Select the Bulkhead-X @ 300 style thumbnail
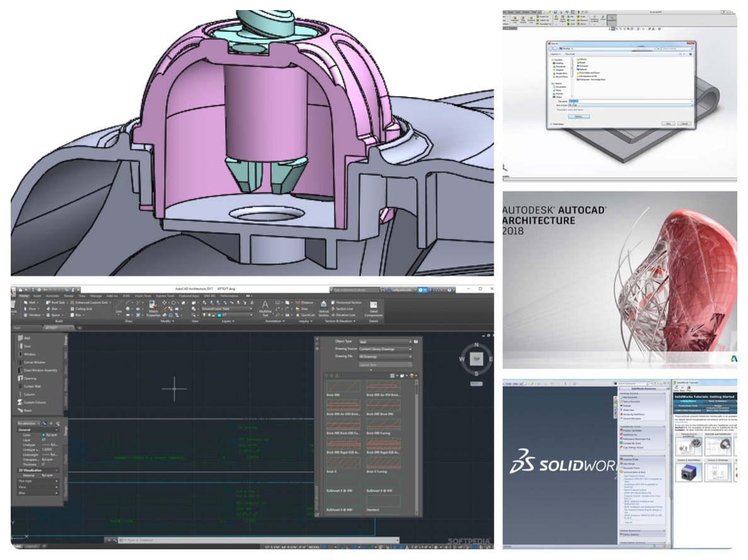The height and width of the screenshot is (560, 748). 344,481
